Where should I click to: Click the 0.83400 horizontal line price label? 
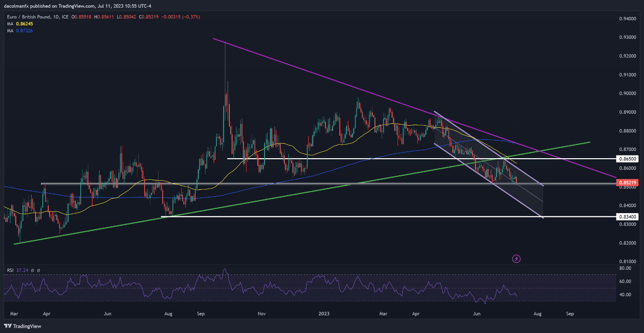pos(626,217)
